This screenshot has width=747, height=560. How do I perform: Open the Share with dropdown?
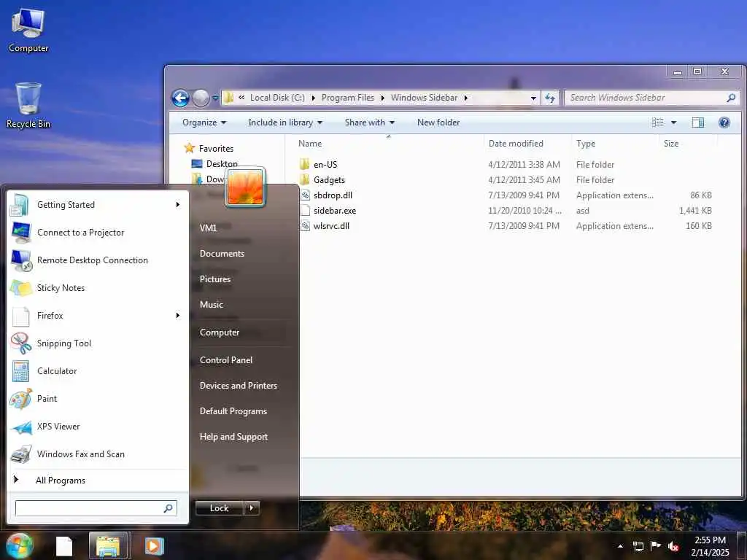click(370, 122)
